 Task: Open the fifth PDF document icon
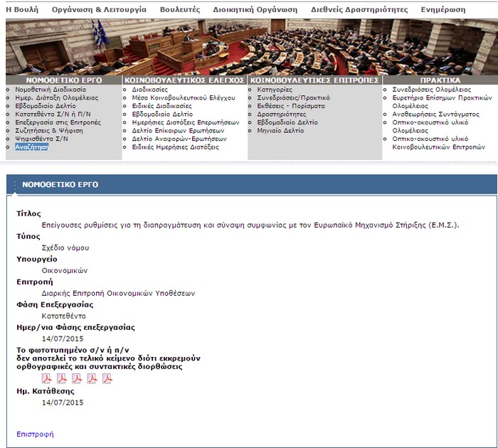107,378
